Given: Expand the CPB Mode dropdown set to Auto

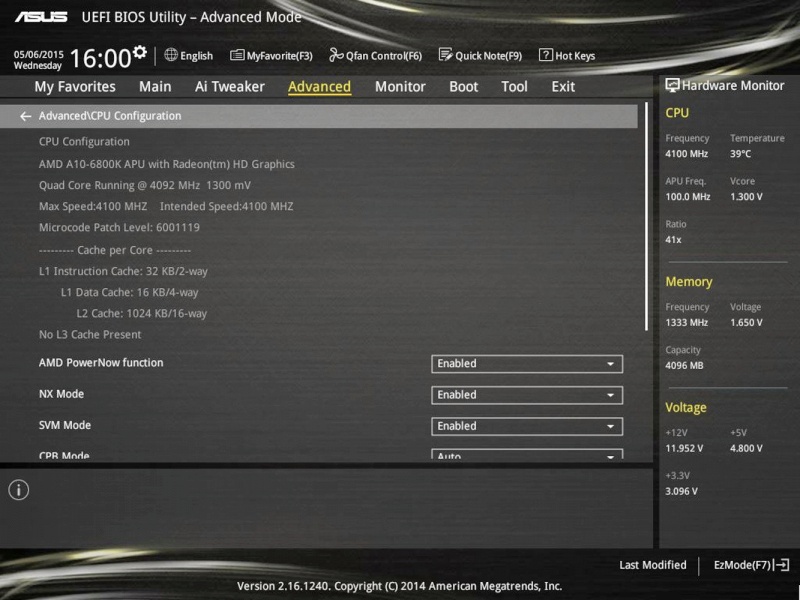Looking at the screenshot, I should point(527,456).
